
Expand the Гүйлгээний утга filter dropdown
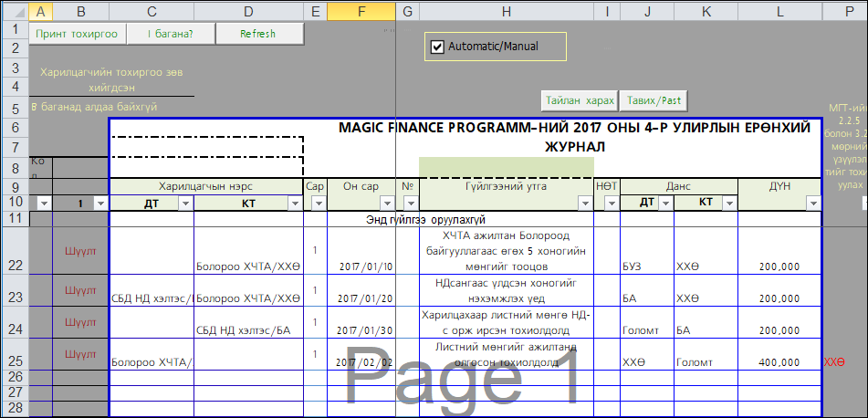coord(584,204)
